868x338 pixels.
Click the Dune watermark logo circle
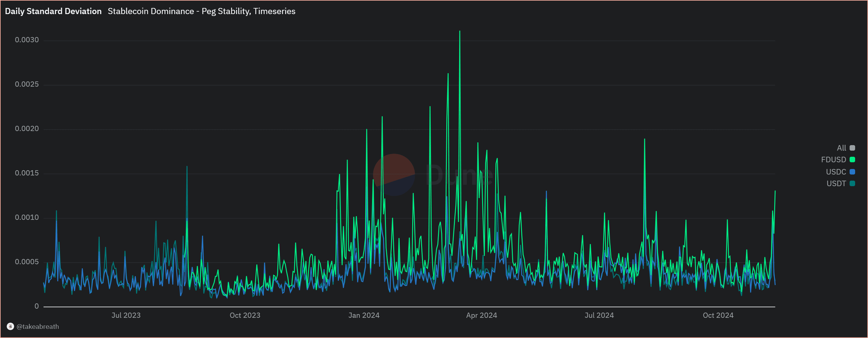(x=394, y=175)
